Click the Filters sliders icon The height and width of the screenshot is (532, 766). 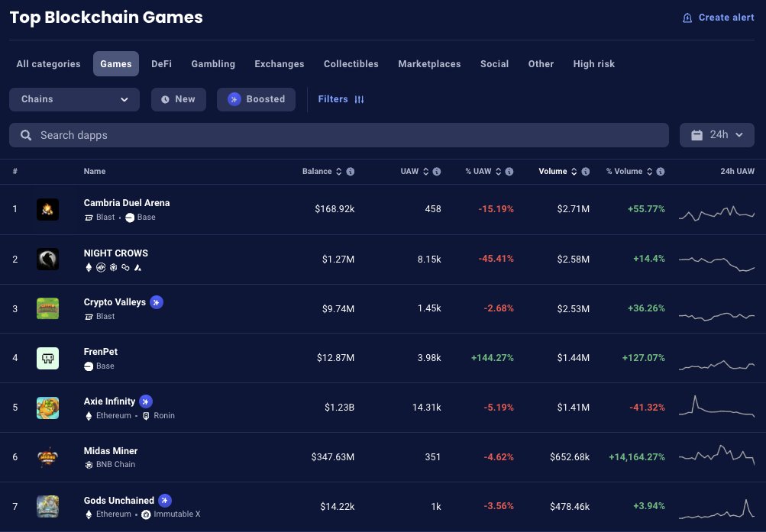point(359,99)
